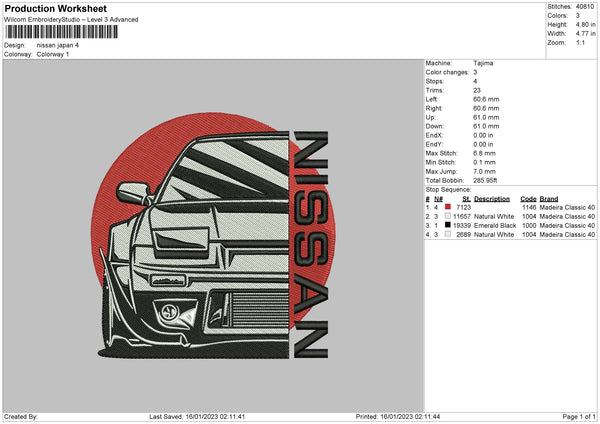Viewport: 600px width, 424px height.
Task: Select the design name nissan japan 4
Action: pyautogui.click(x=58, y=45)
